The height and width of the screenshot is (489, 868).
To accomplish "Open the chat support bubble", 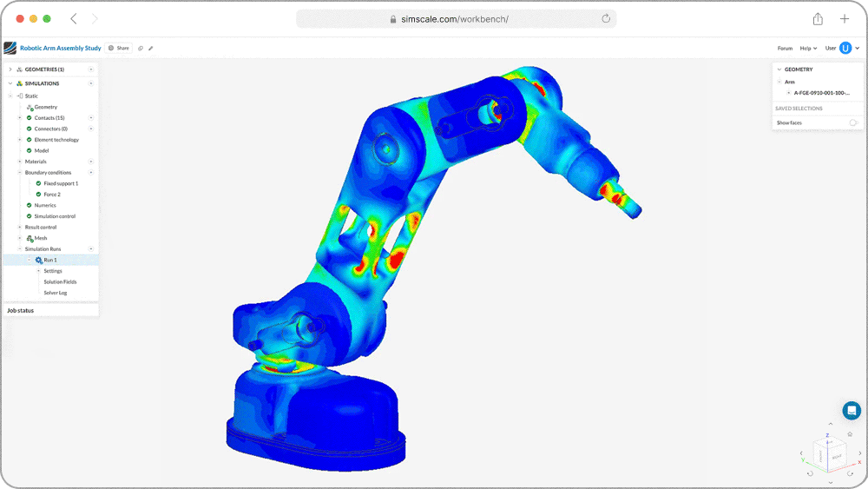I will (852, 410).
